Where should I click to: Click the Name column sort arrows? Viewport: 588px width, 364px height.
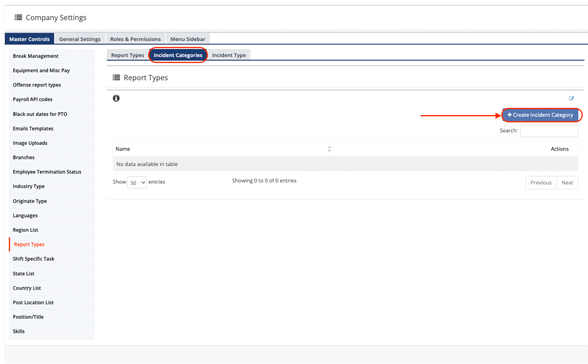[x=329, y=149]
